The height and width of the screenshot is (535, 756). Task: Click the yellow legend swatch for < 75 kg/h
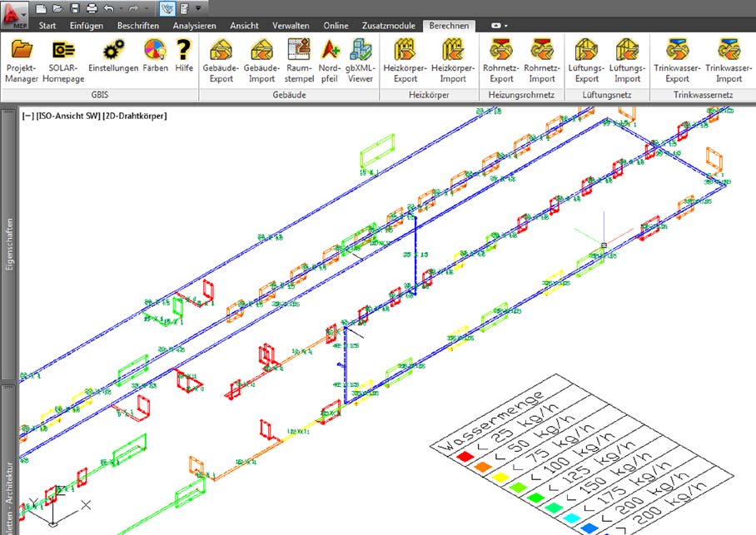click(500, 477)
